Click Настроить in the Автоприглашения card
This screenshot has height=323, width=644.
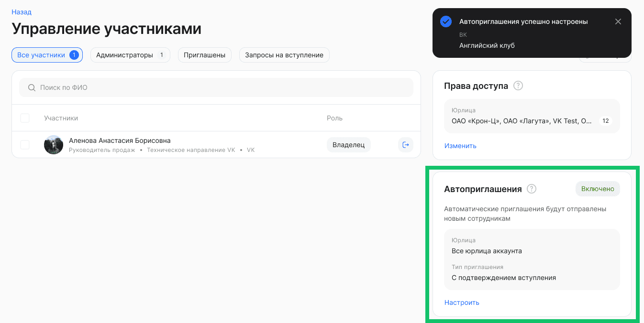(462, 302)
